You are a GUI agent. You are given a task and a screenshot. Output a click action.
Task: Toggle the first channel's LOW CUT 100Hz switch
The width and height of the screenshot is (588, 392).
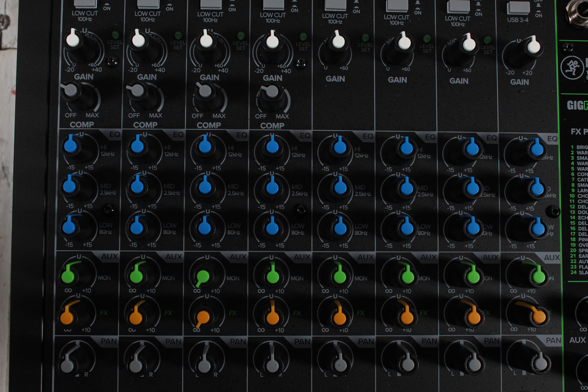pos(85,4)
